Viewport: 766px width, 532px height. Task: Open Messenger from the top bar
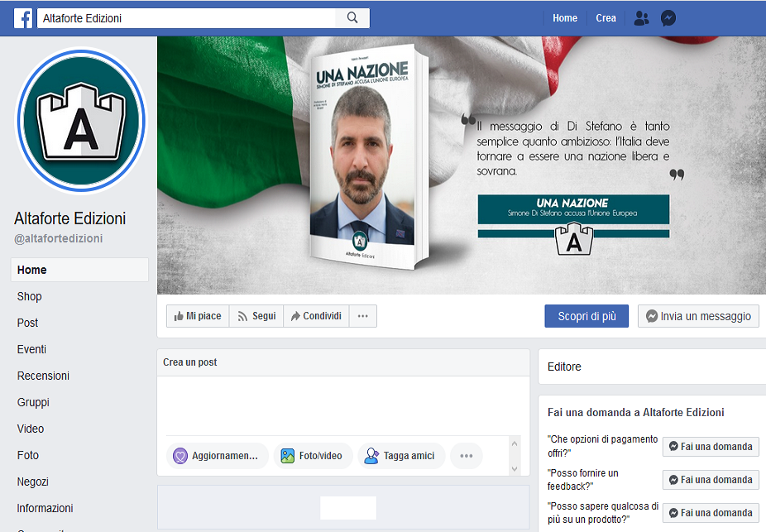668,17
